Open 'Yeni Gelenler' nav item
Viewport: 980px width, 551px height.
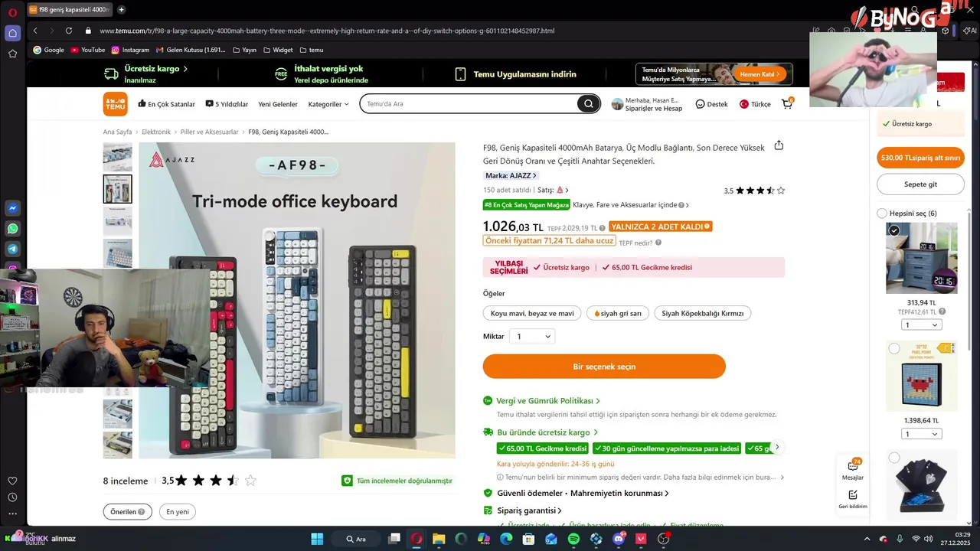click(278, 104)
